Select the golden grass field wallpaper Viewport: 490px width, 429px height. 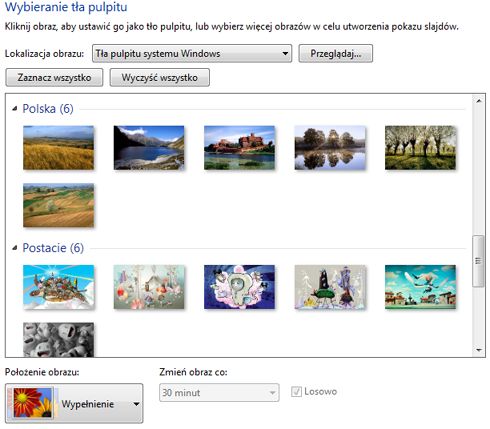[x=58, y=148]
